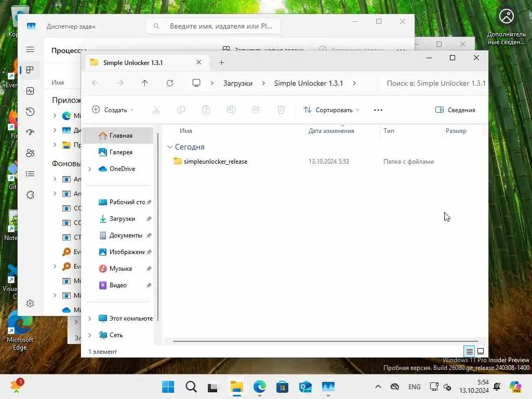
Task: Click the Cut scissors icon
Action: click(156, 110)
